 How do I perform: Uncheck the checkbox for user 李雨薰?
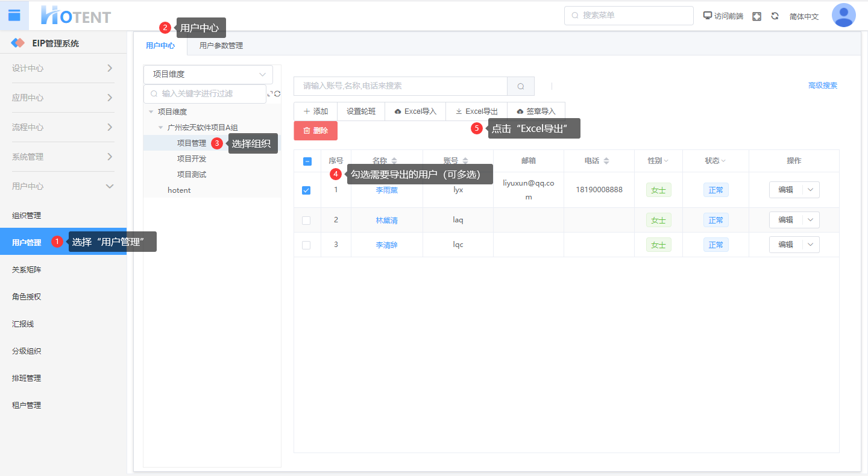306,190
